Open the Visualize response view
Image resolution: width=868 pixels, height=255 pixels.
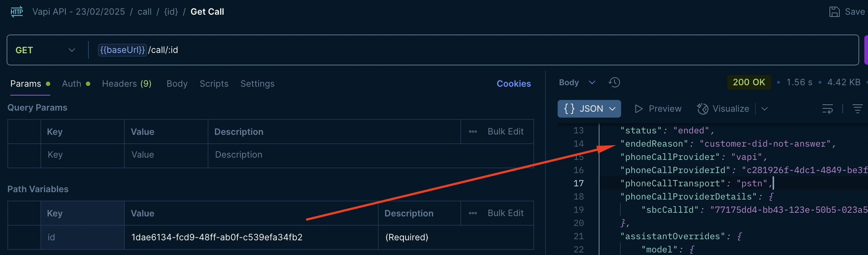coord(723,109)
